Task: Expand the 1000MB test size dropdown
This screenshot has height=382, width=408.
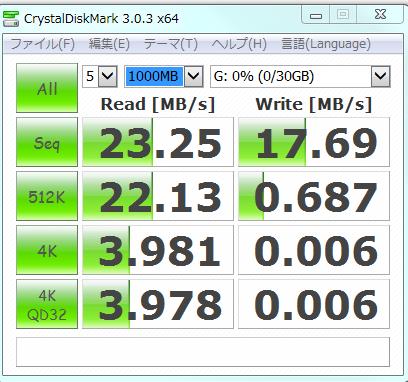Action: point(193,76)
